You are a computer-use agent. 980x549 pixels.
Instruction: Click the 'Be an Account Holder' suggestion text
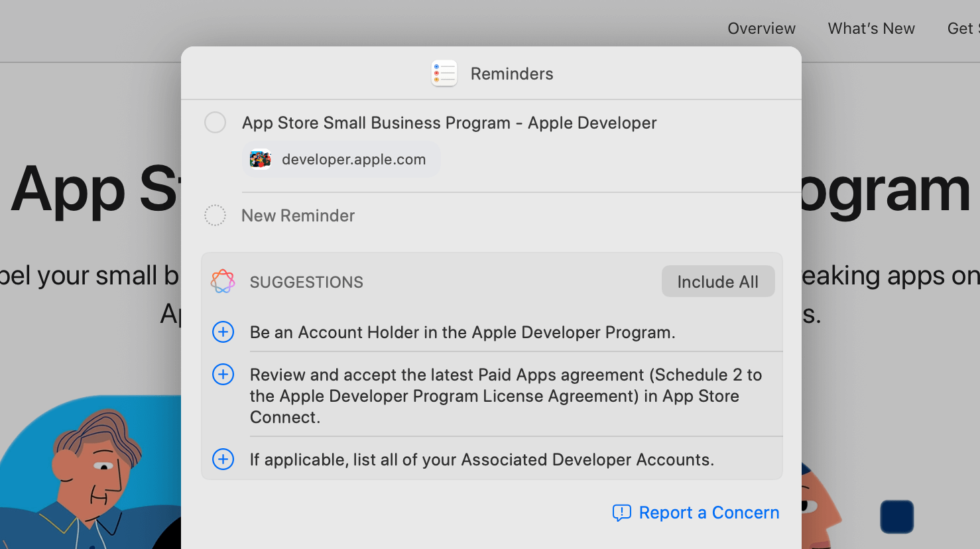pyautogui.click(x=462, y=332)
